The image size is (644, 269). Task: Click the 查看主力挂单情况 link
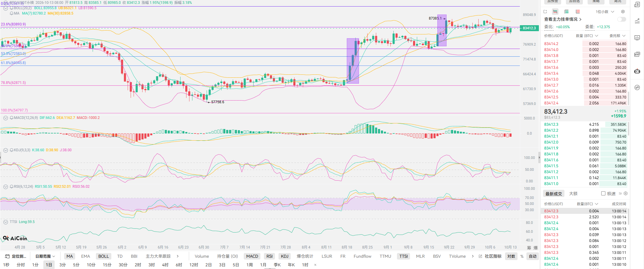coord(563,19)
